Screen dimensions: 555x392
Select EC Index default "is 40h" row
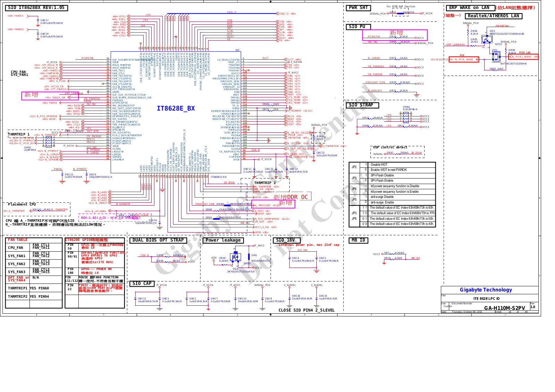coord(402,224)
